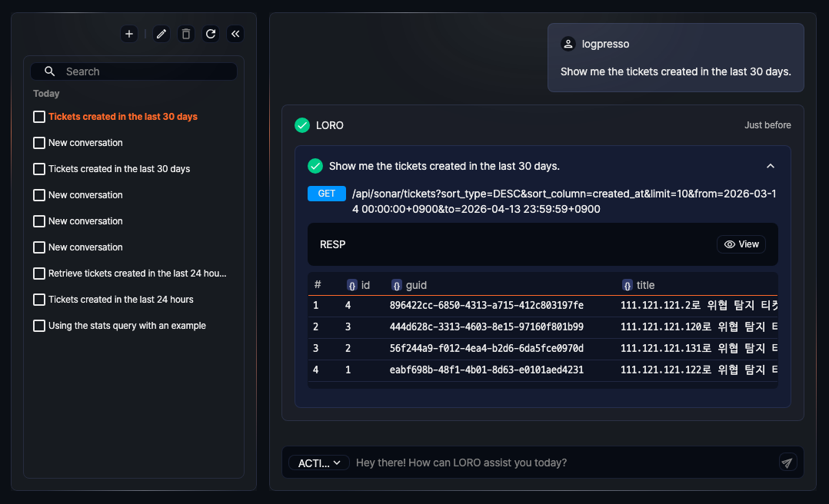Open 'Using the stats query with an example'
829x504 pixels.
[127, 326]
